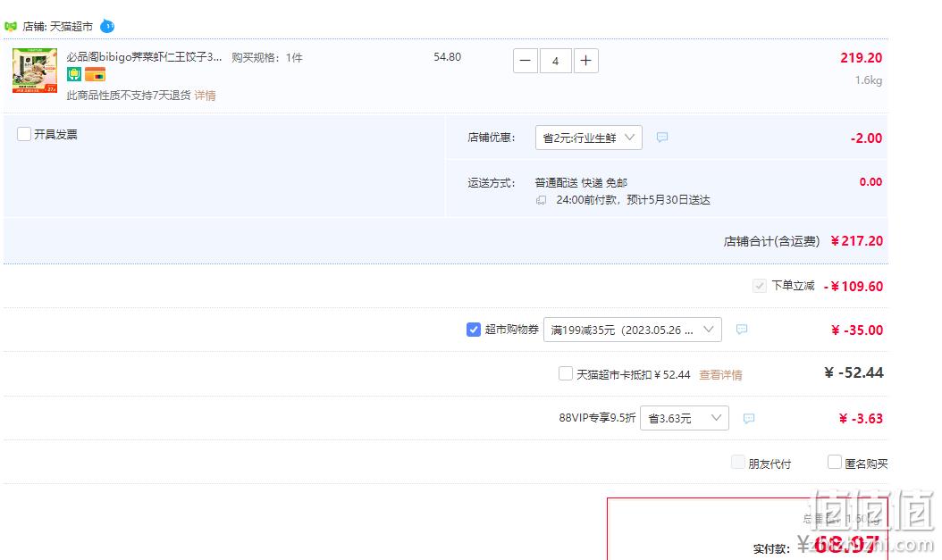Click the 普通配送 快递 免邮 delivery text
This screenshot has width=942, height=560.
tap(581, 182)
